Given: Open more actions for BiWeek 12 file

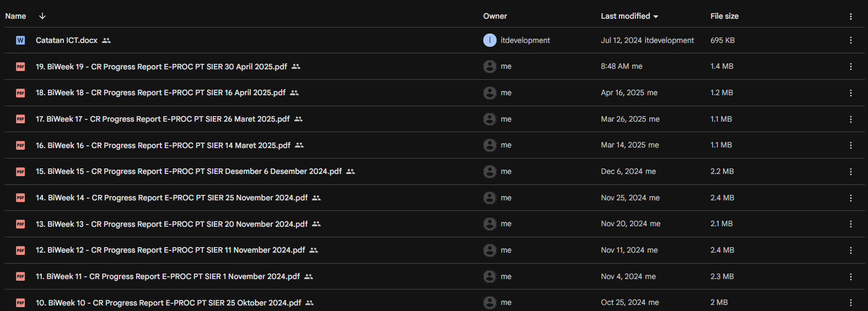Looking at the screenshot, I should click(x=850, y=250).
